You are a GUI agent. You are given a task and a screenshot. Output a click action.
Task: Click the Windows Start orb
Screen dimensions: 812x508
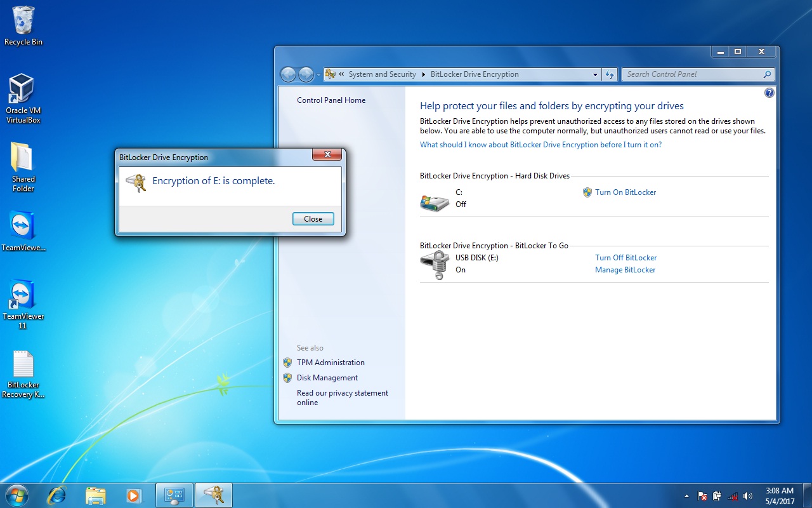tap(17, 495)
